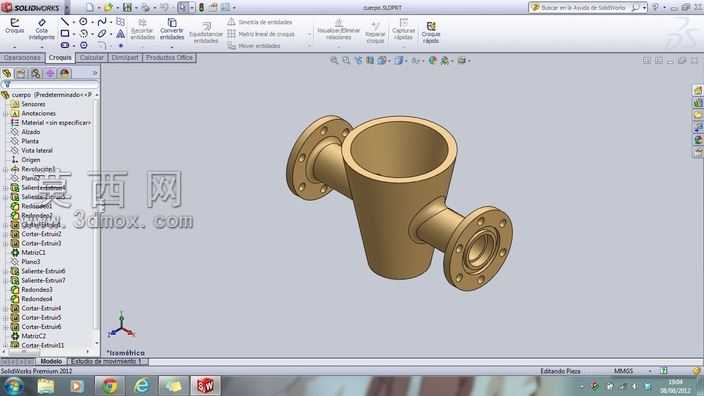Click Capturas rápidas

[403, 29]
